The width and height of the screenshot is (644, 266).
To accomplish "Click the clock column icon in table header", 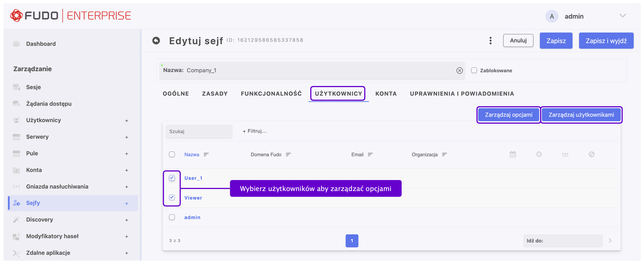I will coord(539,154).
